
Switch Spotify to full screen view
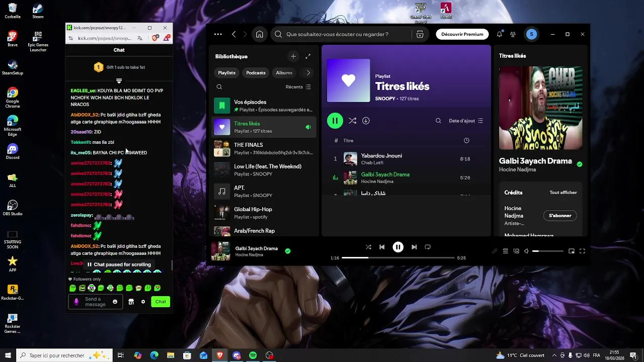click(583, 251)
